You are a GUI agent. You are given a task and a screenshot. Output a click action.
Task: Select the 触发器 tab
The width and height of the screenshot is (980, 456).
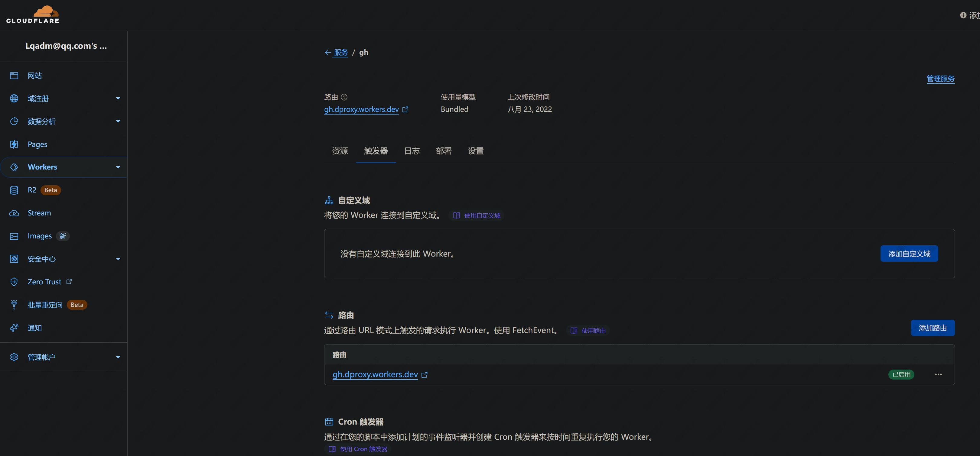(376, 151)
